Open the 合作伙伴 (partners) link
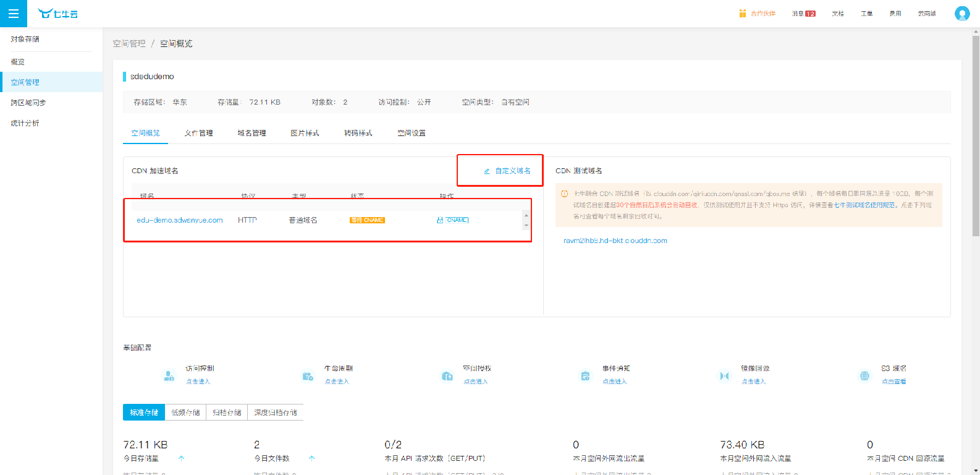 coord(763,14)
